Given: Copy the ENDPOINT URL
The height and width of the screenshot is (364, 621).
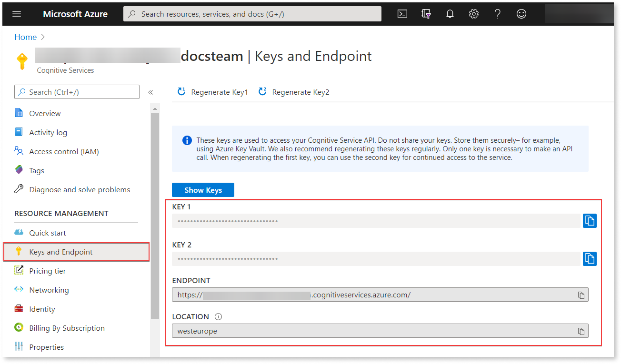Looking at the screenshot, I should click(x=581, y=295).
